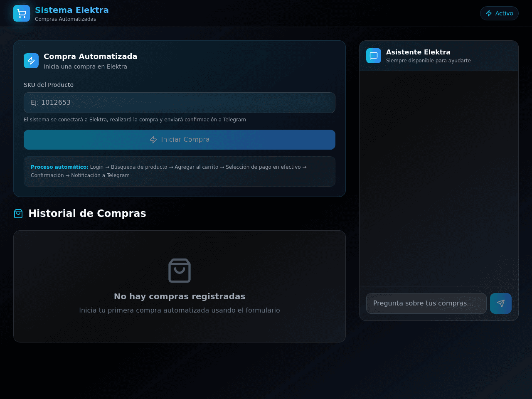Click the helper text about Telegram confirmation
The height and width of the screenshot is (399, 532).
(x=135, y=120)
